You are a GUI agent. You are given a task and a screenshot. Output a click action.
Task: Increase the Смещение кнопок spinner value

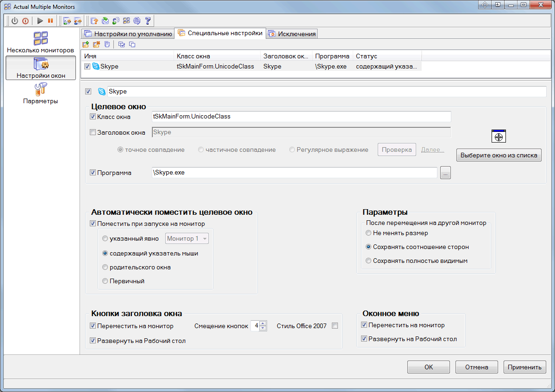coord(262,324)
